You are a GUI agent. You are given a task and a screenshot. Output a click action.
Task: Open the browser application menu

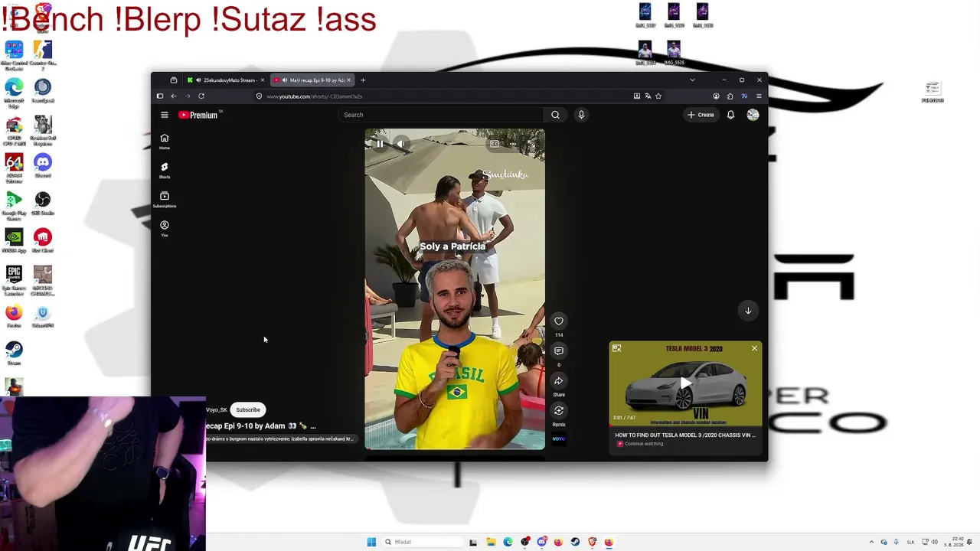coord(759,96)
